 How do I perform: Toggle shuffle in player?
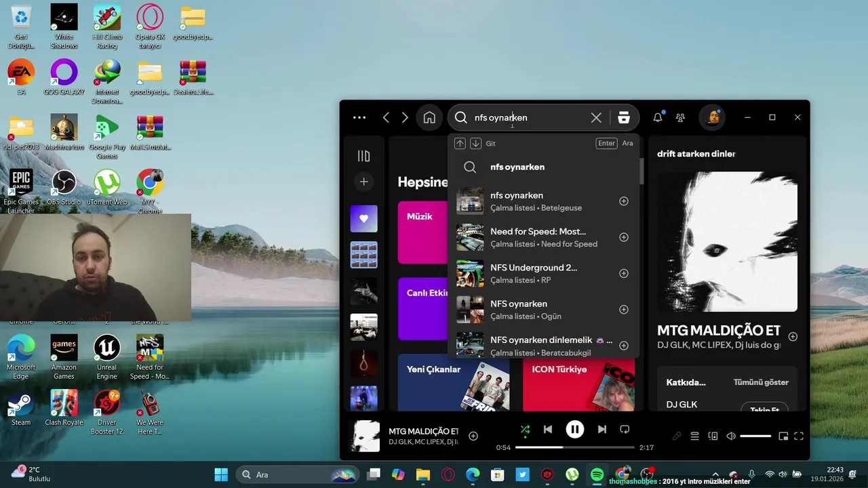pyautogui.click(x=525, y=429)
